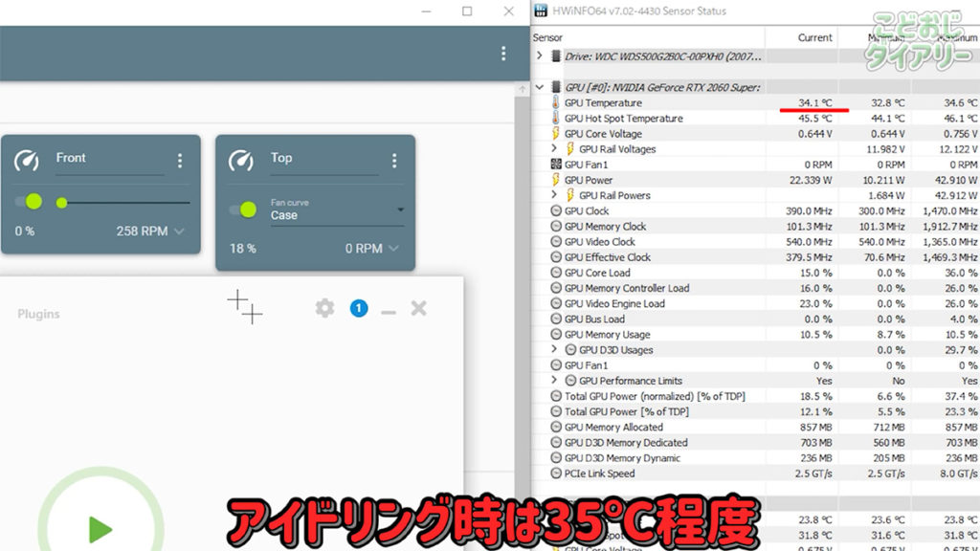Open the Front card's three-dot options menu

click(179, 161)
